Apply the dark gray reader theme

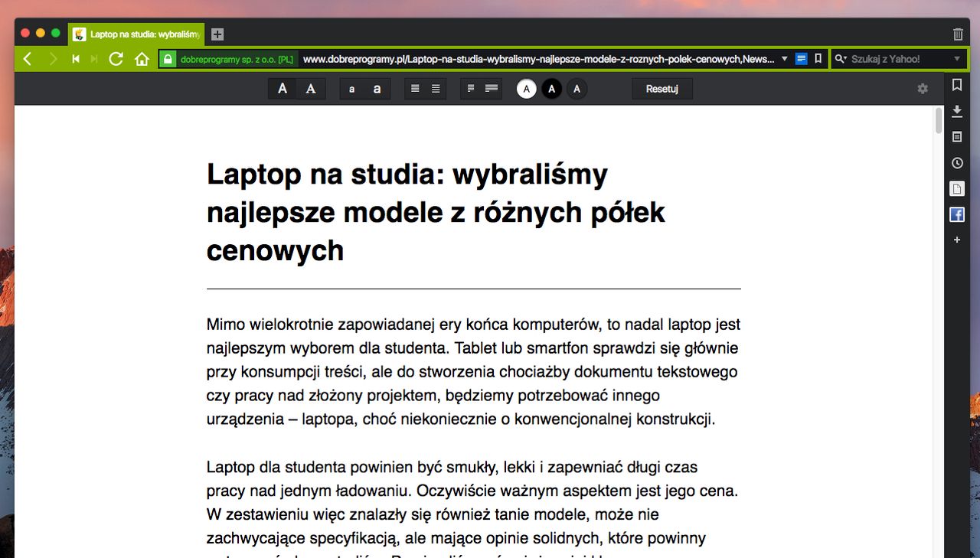click(577, 89)
